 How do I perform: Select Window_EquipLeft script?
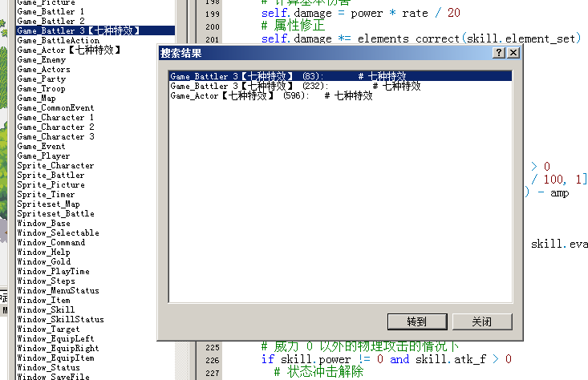click(55, 339)
